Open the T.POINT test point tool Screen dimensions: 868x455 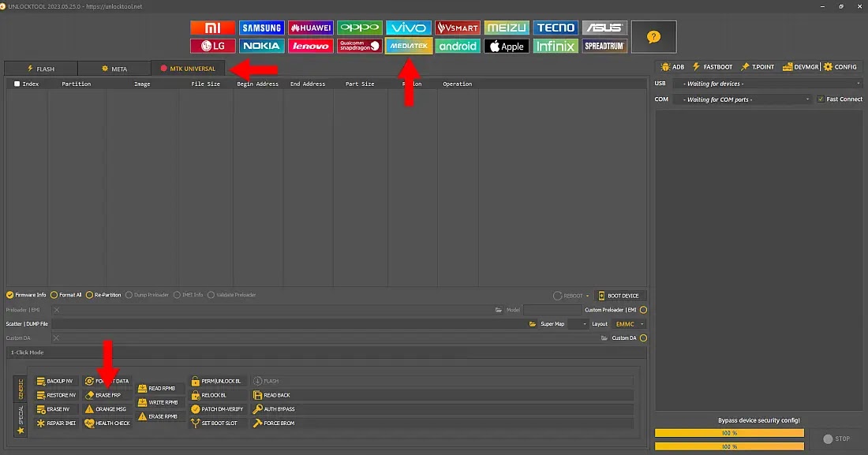click(x=758, y=67)
